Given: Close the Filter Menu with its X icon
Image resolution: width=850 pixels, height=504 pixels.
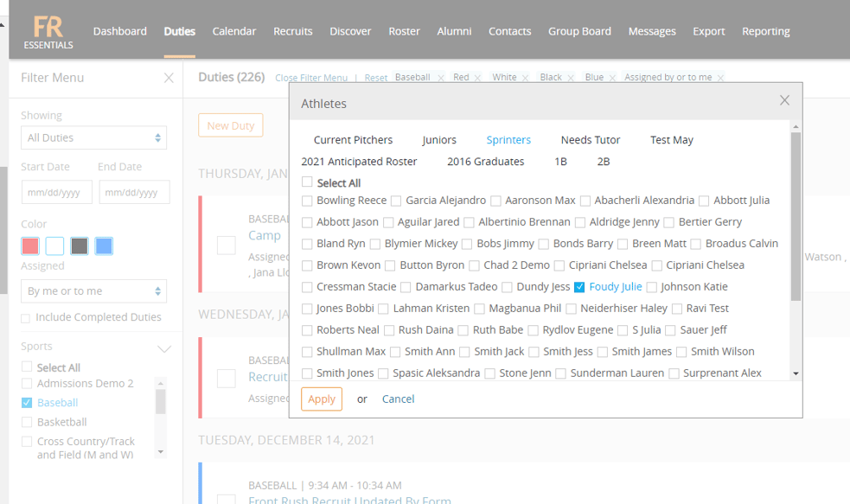Looking at the screenshot, I should point(169,78).
